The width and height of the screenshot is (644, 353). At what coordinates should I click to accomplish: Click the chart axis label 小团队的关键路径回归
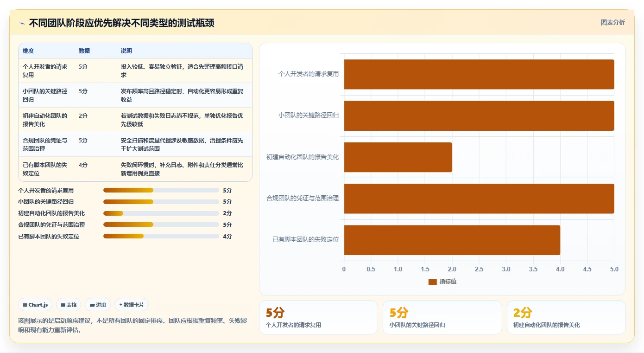[309, 115]
